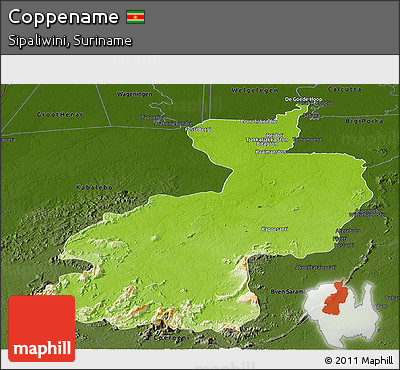Select the Kapoeaanti place label
400x370 pixels.
[275, 229]
